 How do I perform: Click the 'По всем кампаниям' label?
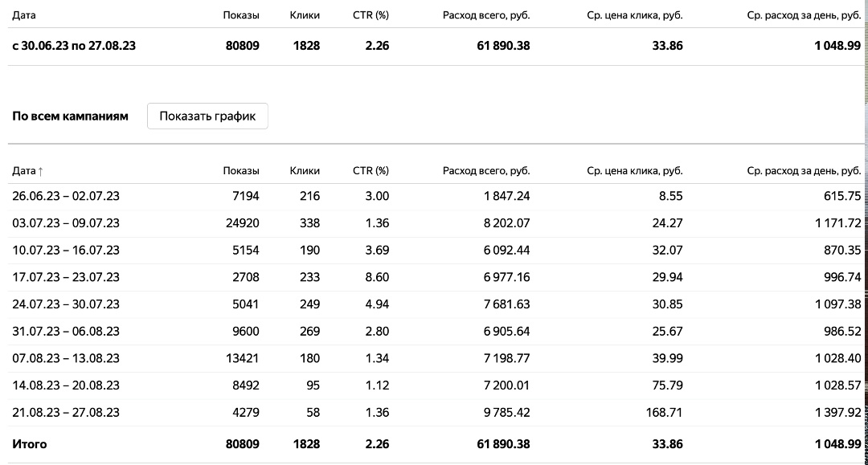click(70, 116)
